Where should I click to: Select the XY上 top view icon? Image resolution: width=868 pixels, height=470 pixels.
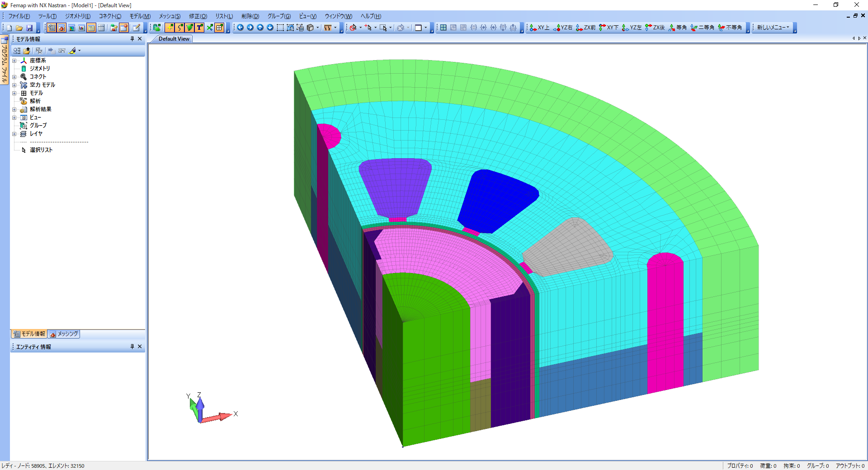click(x=540, y=28)
